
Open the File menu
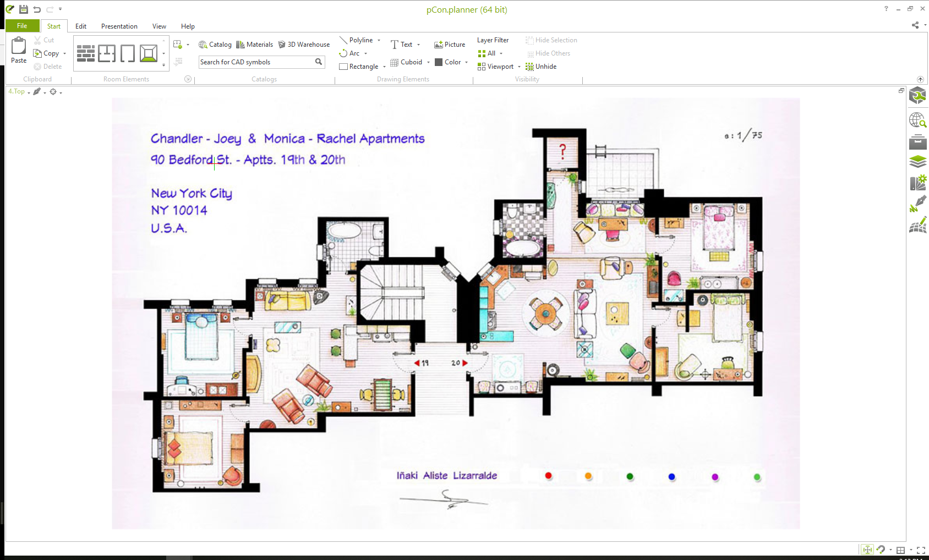22,26
